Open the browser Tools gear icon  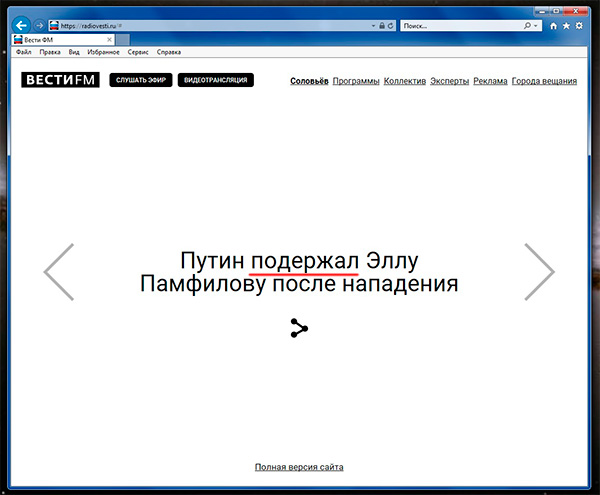[579, 25]
